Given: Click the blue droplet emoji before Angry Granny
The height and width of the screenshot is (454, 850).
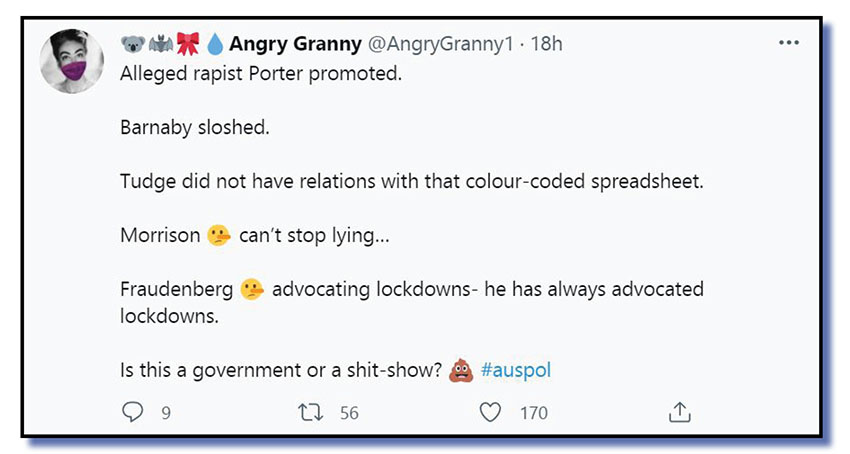Looking at the screenshot, I should [215, 45].
